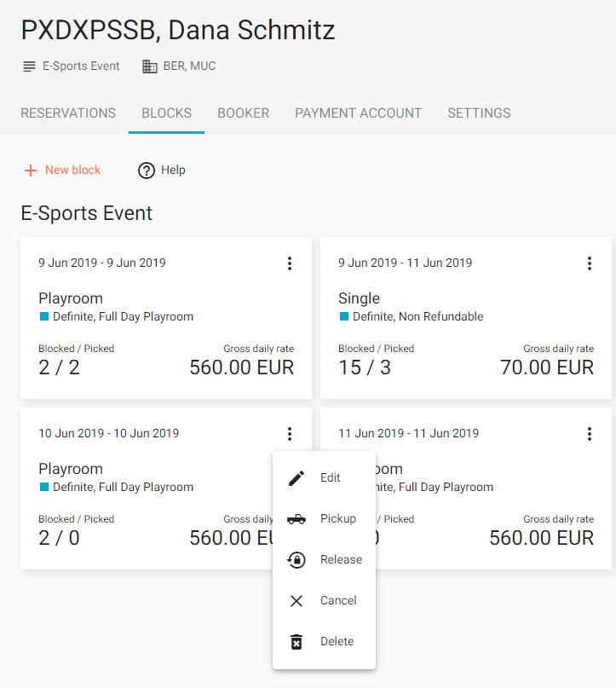The height and width of the screenshot is (688, 616).
Task: Click the Definite, Non Refundable label
Action: coord(417,317)
